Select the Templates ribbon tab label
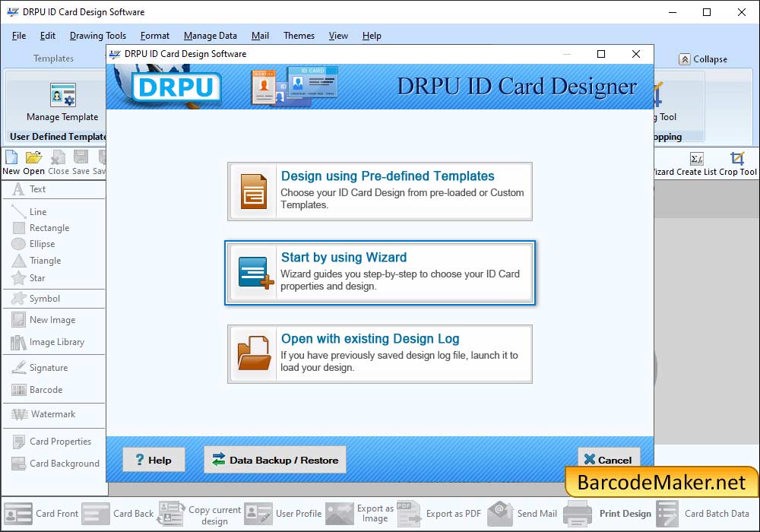Screen dimensions: 760x532 click(53, 59)
